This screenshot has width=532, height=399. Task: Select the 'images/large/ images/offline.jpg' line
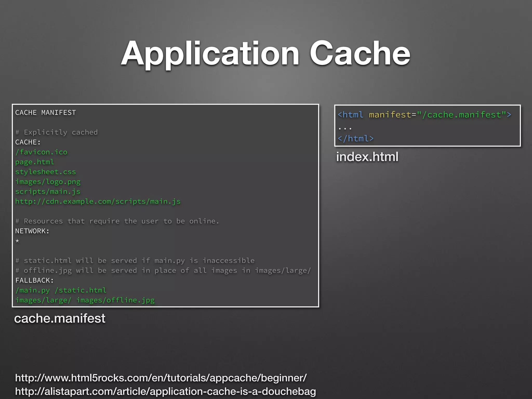point(85,300)
